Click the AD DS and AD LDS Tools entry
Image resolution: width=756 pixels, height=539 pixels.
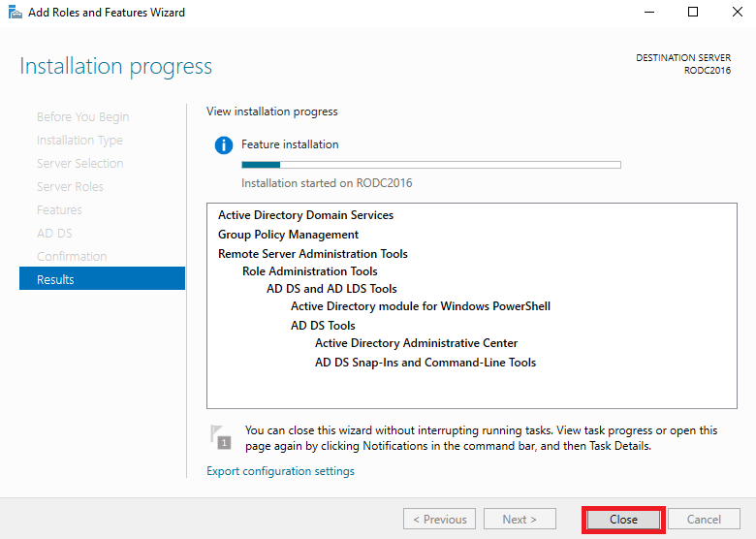tap(331, 289)
